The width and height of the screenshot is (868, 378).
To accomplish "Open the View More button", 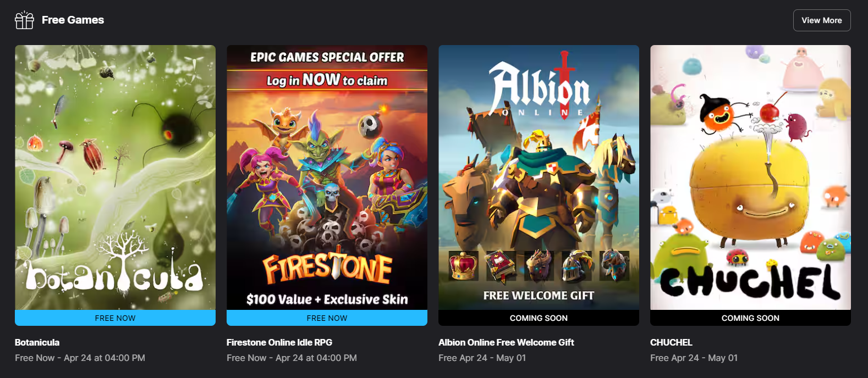I will (x=822, y=20).
